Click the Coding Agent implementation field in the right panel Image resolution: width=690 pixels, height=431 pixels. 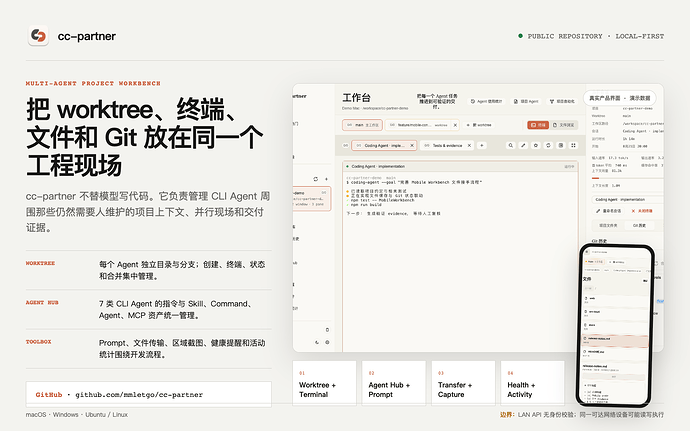click(628, 199)
